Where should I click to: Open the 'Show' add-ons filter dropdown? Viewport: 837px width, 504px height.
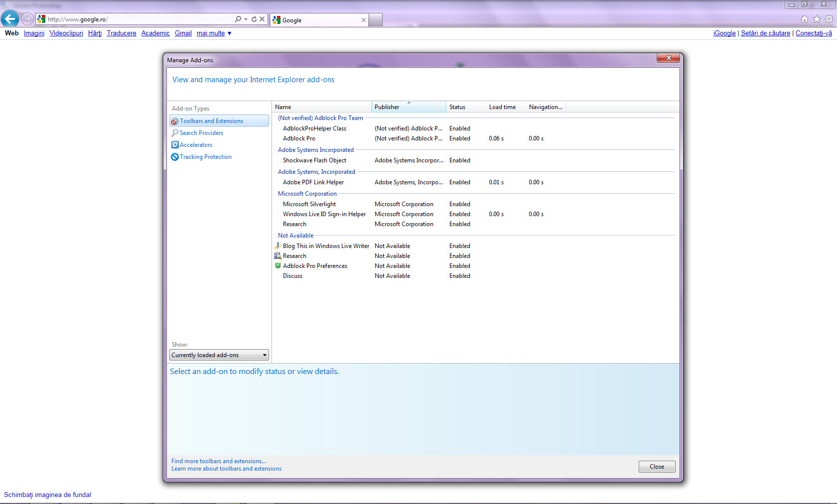(x=219, y=355)
